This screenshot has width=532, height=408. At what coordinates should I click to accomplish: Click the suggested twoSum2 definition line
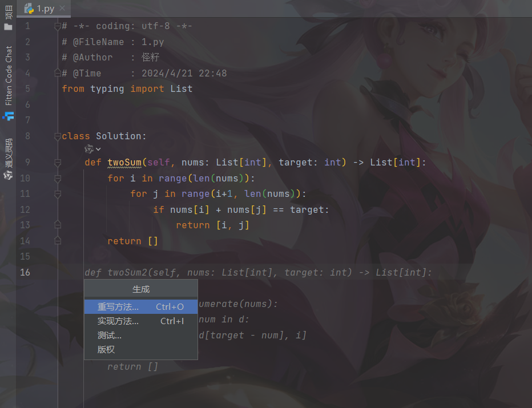click(x=258, y=272)
